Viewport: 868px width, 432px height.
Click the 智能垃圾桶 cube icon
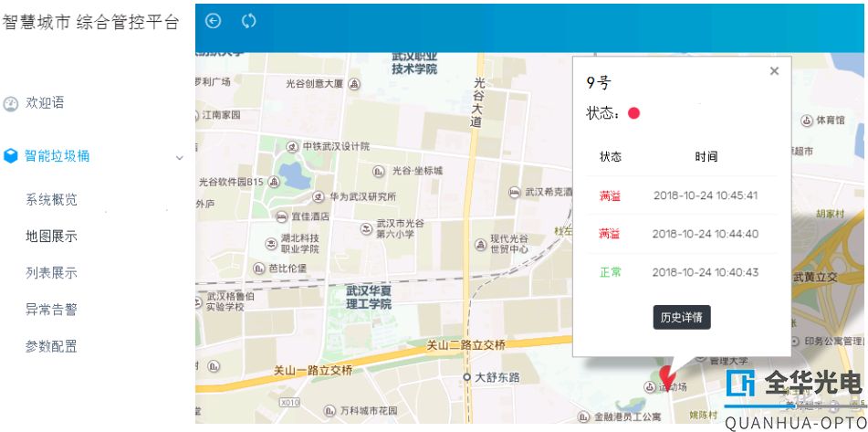11,156
